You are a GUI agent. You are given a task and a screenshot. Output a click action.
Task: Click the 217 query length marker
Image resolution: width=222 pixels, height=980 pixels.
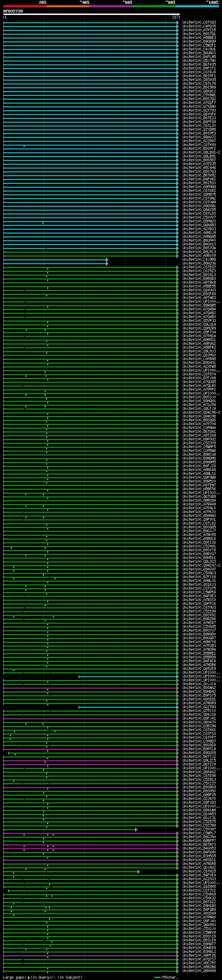(175, 17)
